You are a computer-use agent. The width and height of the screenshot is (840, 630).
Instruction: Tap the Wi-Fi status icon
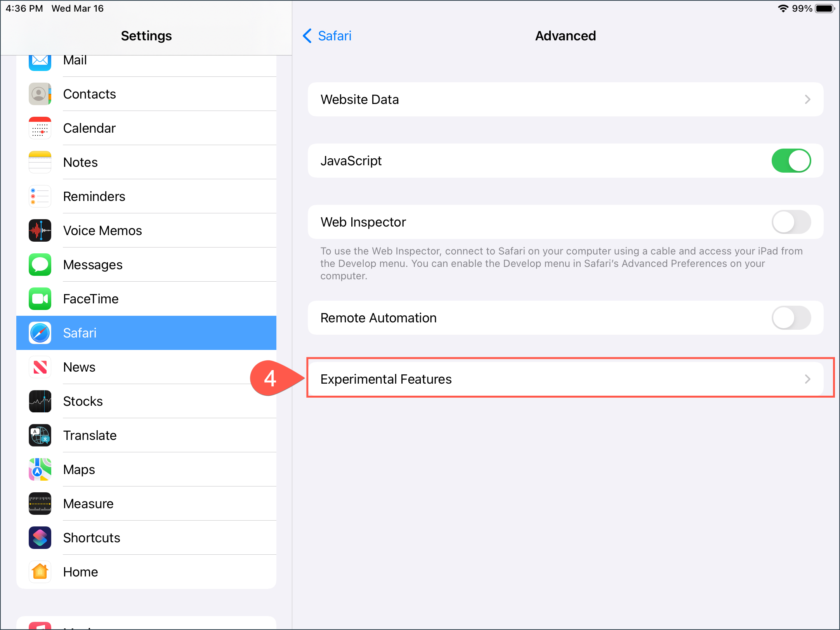coord(783,8)
